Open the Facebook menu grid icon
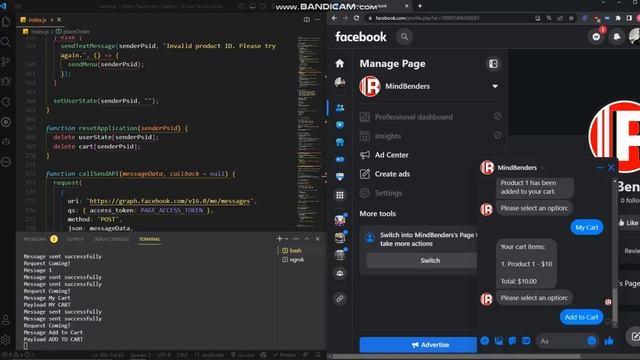 tap(340, 195)
